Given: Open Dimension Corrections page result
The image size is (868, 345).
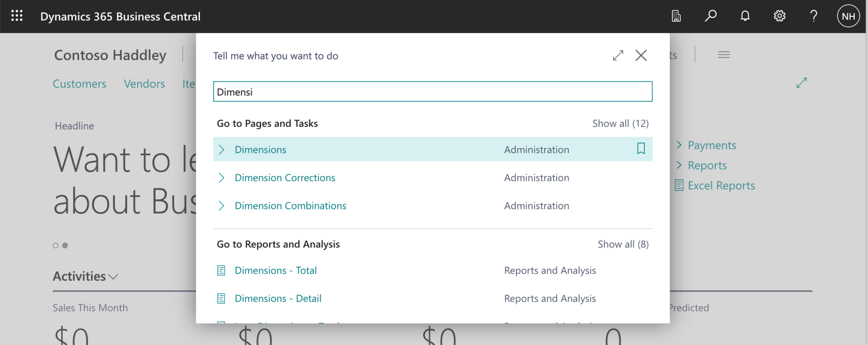Looking at the screenshot, I should click(285, 177).
